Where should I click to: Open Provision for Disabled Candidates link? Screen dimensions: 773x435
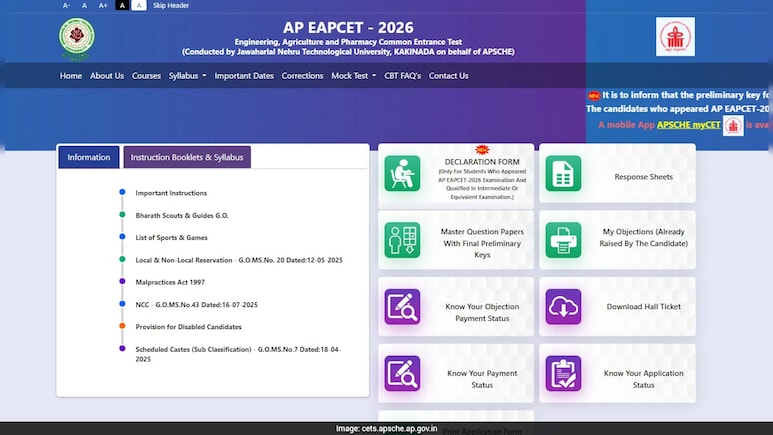tap(188, 326)
